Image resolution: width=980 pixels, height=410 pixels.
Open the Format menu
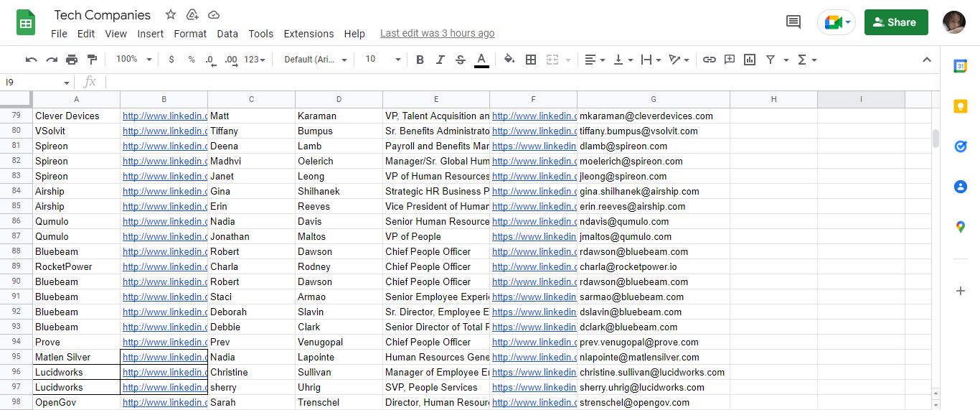click(190, 34)
